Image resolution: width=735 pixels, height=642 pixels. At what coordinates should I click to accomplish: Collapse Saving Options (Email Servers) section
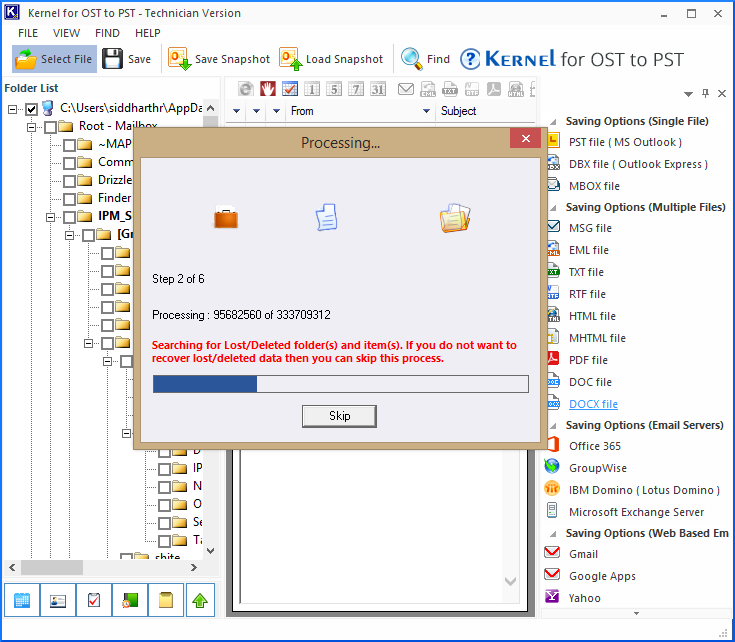553,426
